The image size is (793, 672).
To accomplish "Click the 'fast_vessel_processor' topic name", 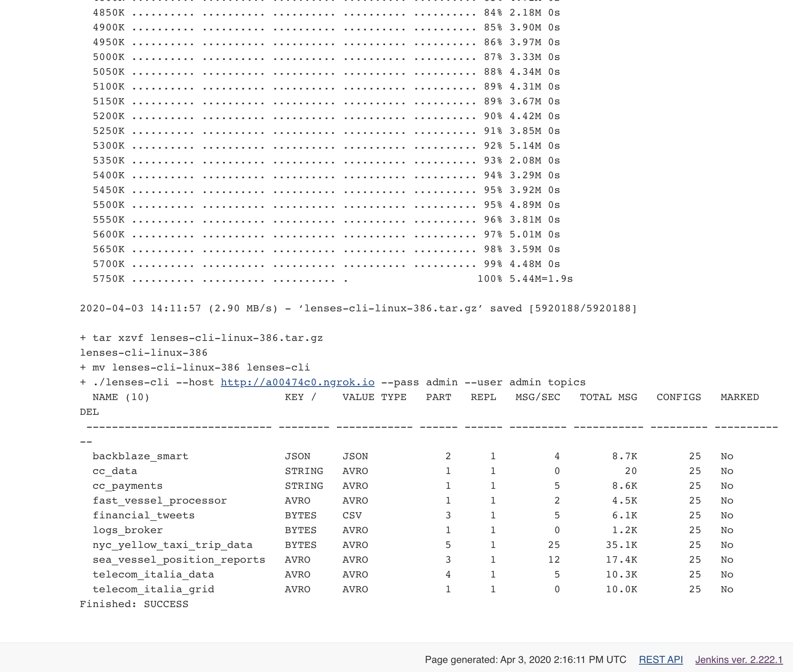I will tap(159, 501).
